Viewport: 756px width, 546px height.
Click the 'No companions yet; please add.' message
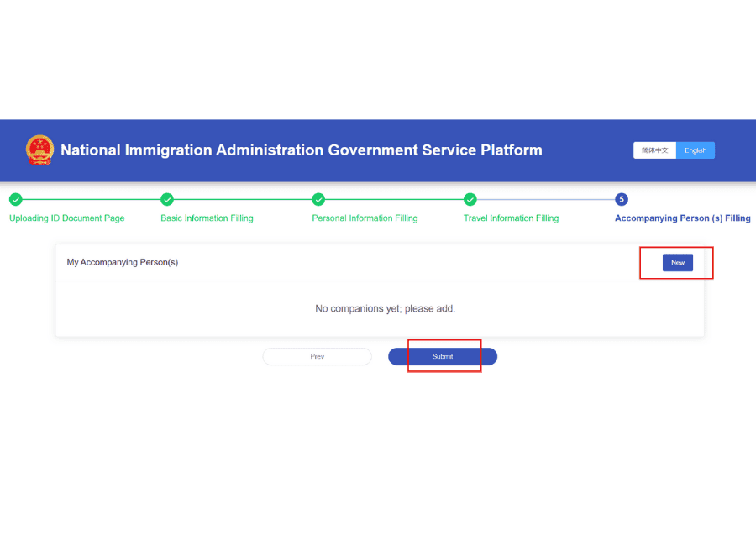(385, 309)
